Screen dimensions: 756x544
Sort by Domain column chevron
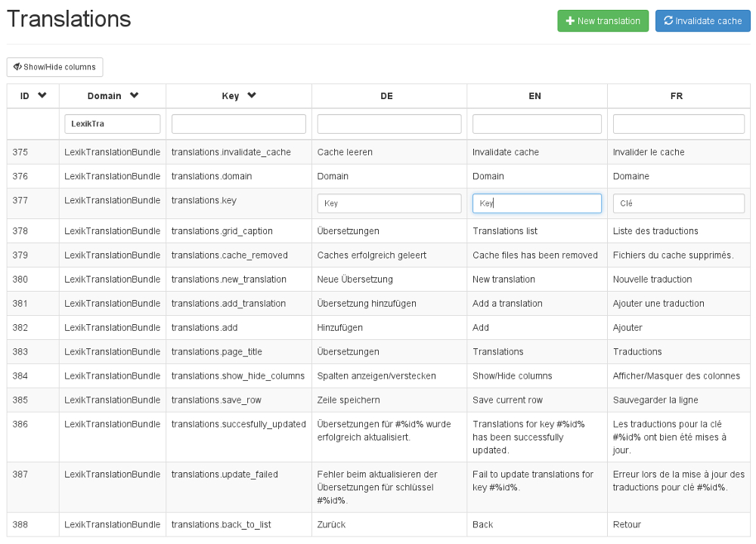(134, 95)
